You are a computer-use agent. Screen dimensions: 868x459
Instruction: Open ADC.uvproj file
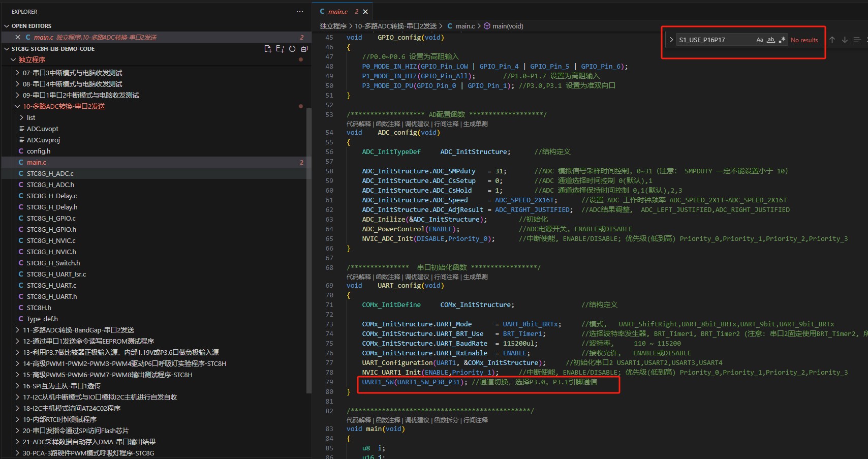tap(43, 140)
